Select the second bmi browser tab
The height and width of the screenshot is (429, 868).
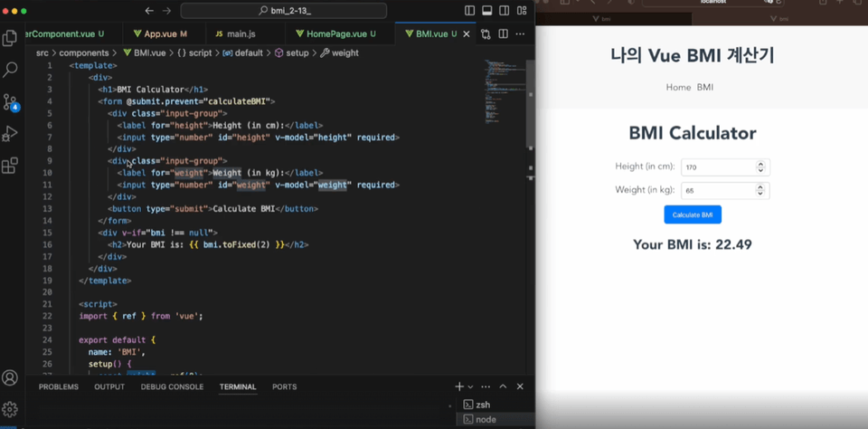[x=780, y=19]
